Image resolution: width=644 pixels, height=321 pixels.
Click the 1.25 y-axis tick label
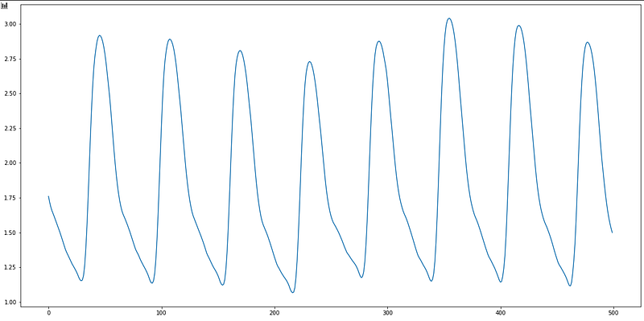click(x=10, y=267)
